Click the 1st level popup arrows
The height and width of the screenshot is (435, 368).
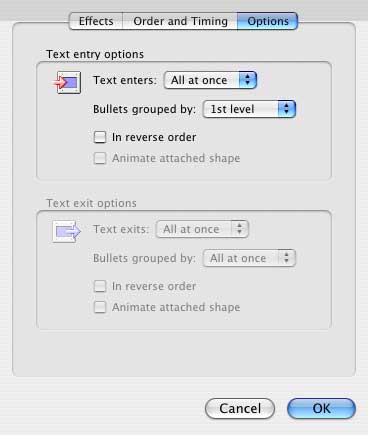click(287, 109)
